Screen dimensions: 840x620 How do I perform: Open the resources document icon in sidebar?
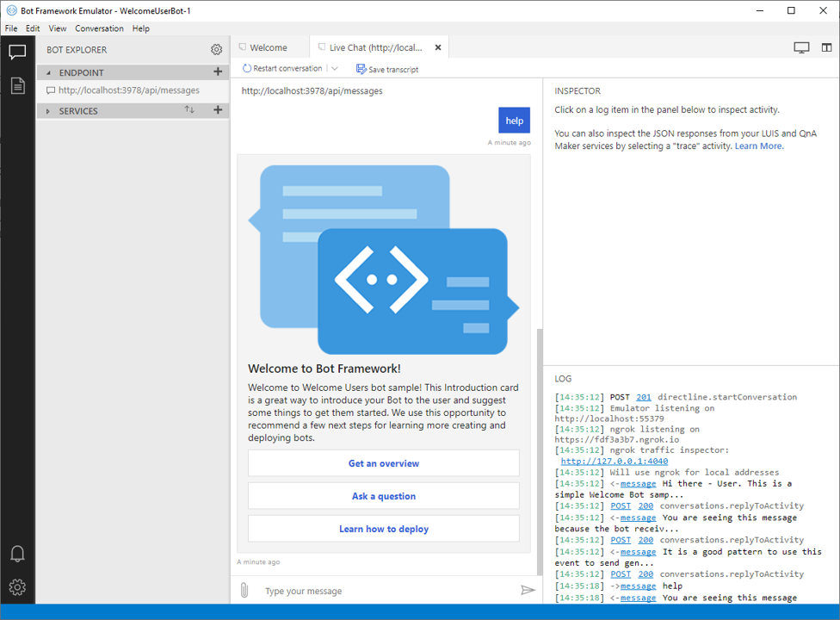[17, 85]
